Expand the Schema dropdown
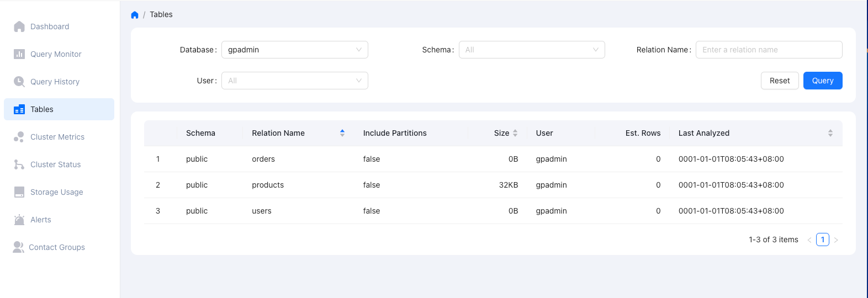Screen dimensions: 868x298 click(x=531, y=50)
